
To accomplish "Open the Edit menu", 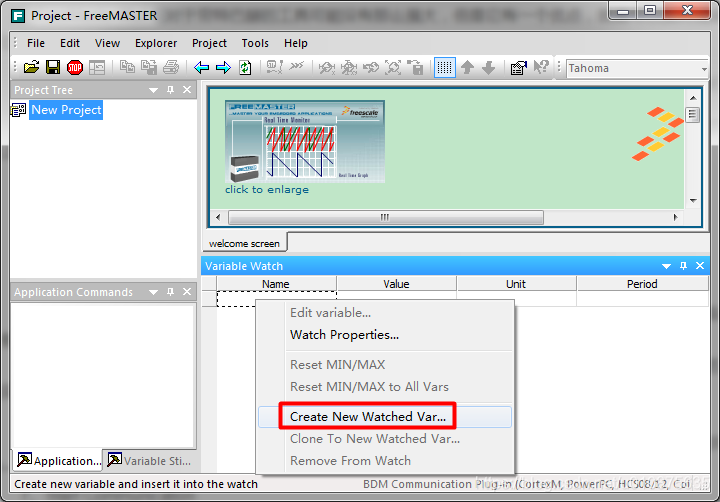I will (70, 43).
